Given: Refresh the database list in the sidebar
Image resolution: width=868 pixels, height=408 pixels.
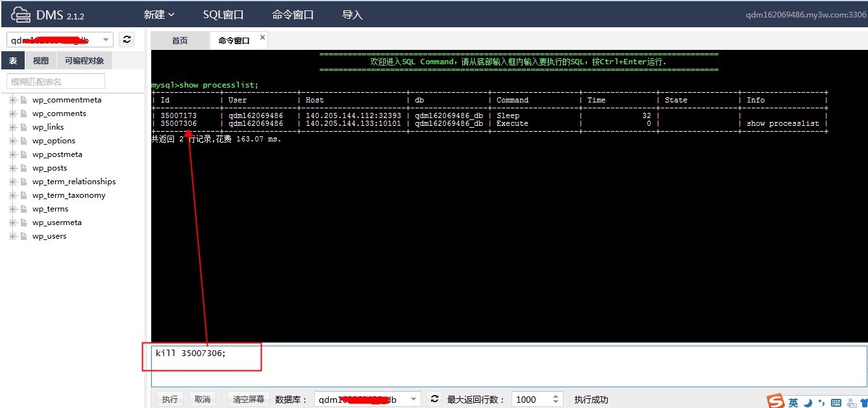Looking at the screenshot, I should click(x=127, y=40).
